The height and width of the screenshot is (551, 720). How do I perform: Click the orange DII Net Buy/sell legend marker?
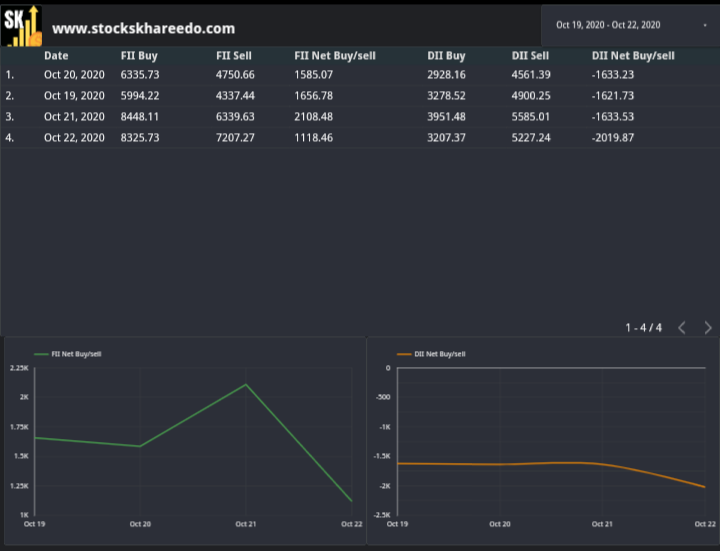[x=404, y=354]
